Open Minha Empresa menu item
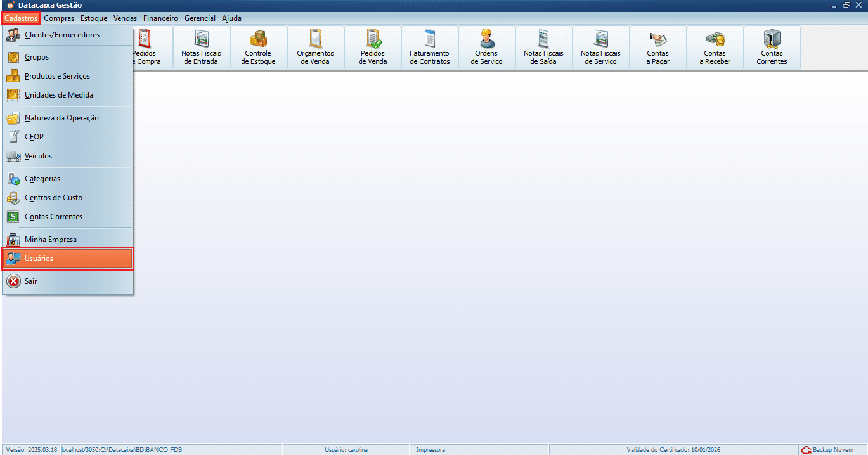 [x=50, y=240]
